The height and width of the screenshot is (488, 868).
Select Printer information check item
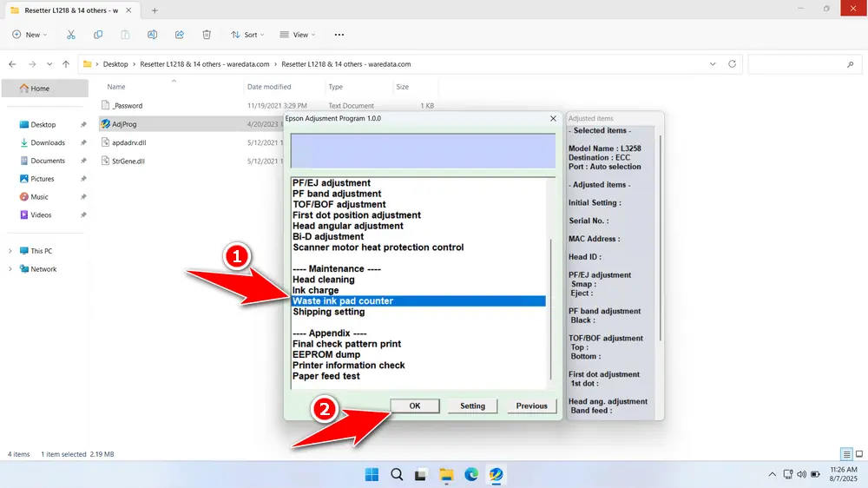click(x=349, y=366)
